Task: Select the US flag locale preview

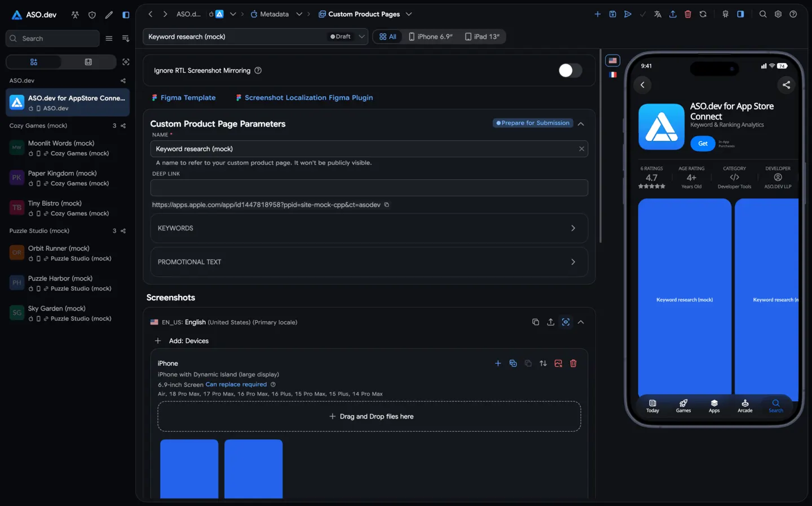Action: pos(613,60)
